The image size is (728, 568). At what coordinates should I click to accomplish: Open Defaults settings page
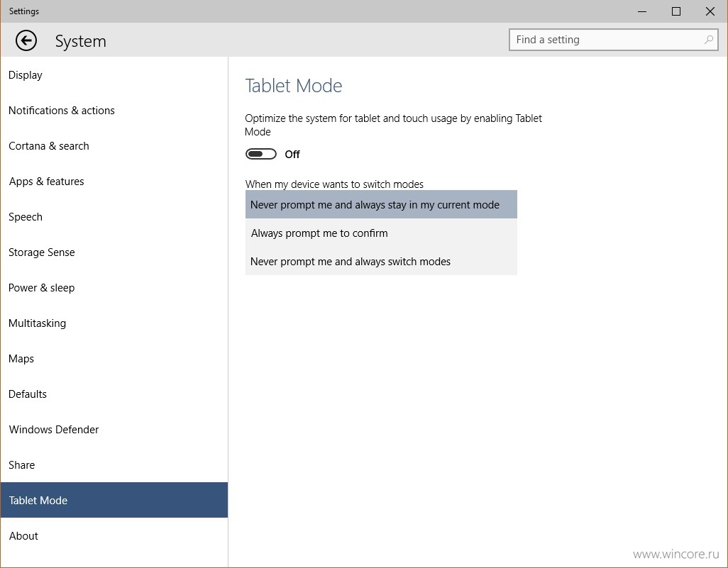[114, 394]
